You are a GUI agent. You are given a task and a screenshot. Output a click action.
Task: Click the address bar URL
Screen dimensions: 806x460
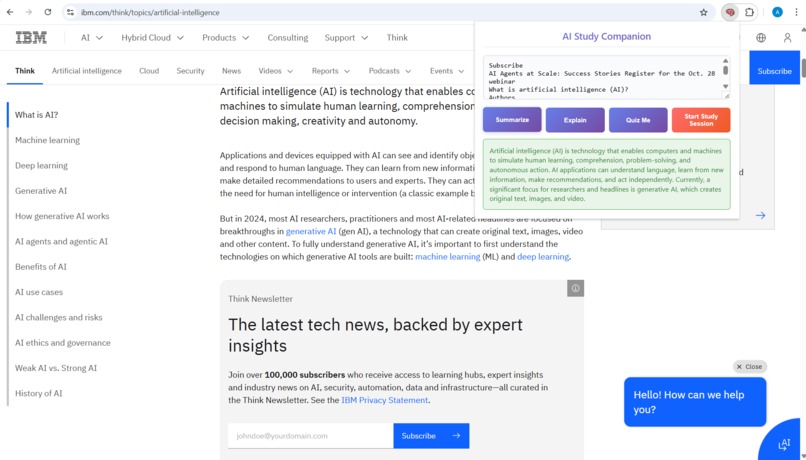150,12
